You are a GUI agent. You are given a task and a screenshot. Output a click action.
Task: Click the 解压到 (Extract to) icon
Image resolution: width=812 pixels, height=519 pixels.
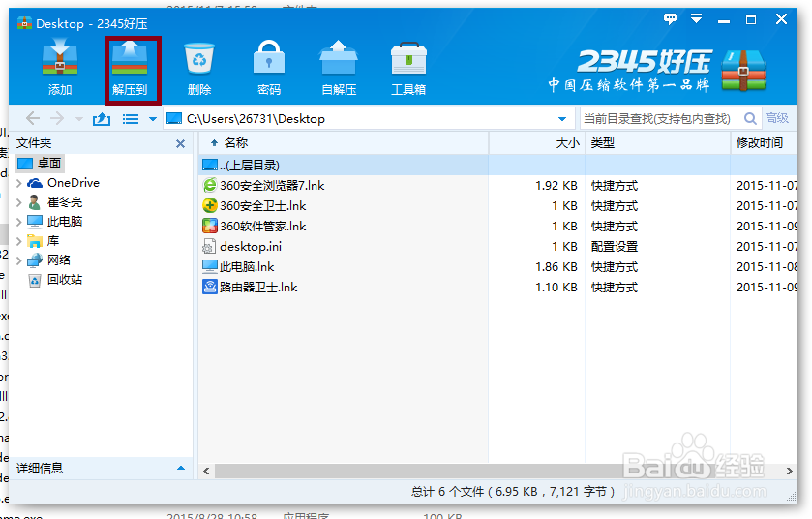coord(130,60)
